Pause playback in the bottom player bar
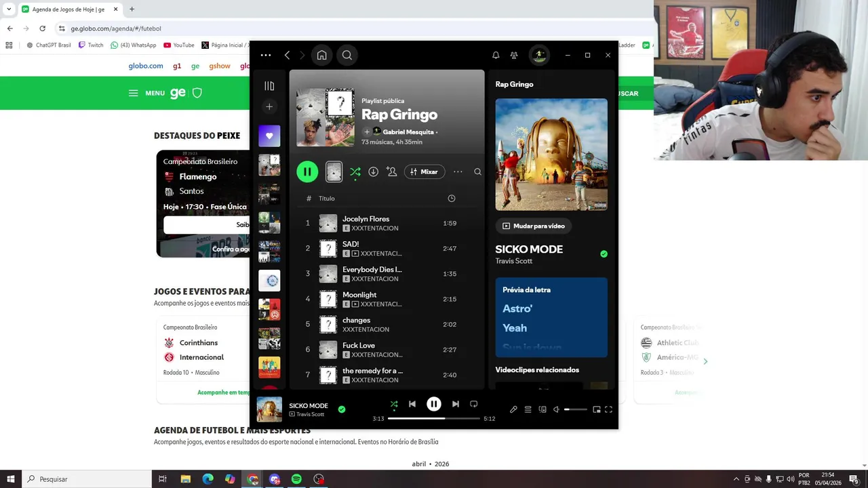Image resolution: width=868 pixels, height=488 pixels. coord(434,404)
